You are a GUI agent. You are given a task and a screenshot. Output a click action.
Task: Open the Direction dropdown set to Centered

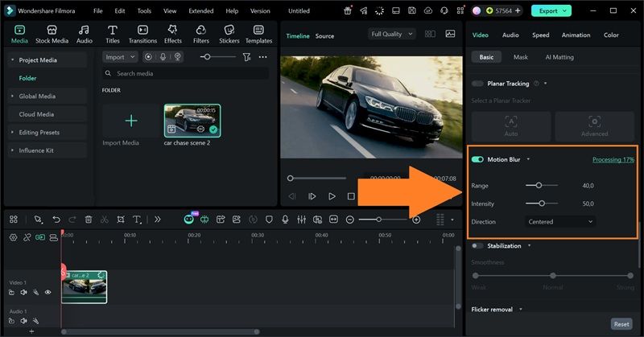click(560, 222)
